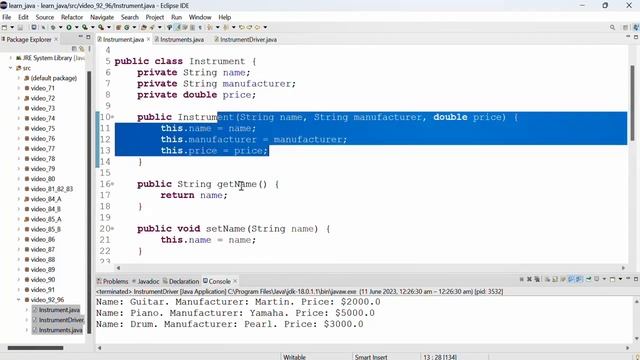This screenshot has width=640, height=360.
Task: Open the dropdown next to Run button
Action: (x=76, y=27)
